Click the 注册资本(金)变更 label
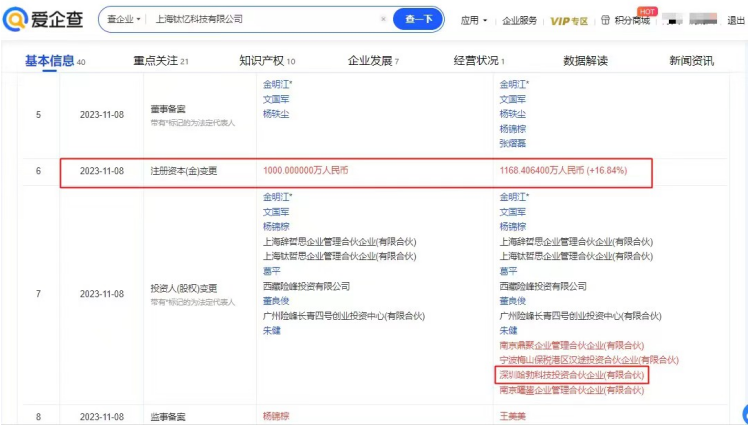Screen dimensions: 754x428 pos(184,171)
